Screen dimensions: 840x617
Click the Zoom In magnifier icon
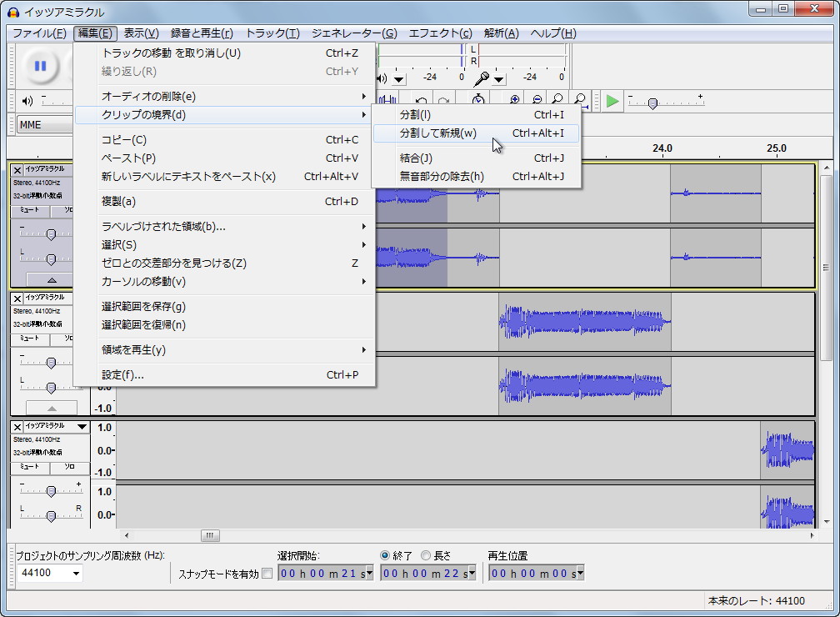[513, 100]
